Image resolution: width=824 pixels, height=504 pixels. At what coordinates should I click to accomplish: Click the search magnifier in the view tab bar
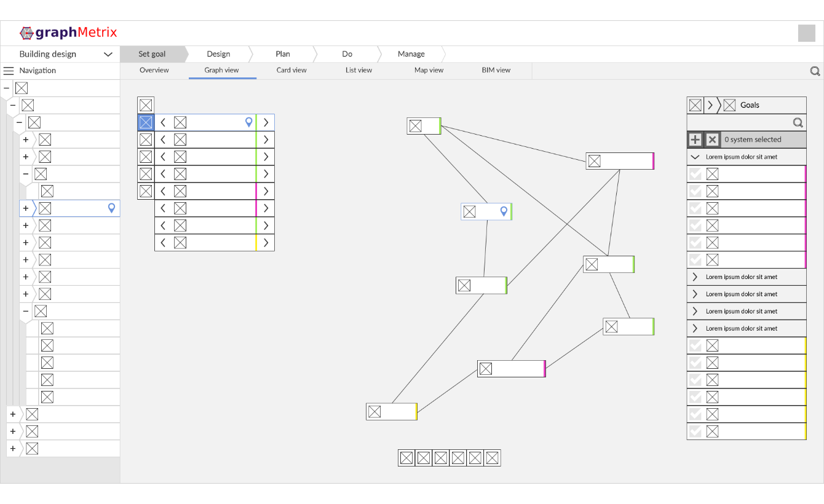pyautogui.click(x=815, y=71)
